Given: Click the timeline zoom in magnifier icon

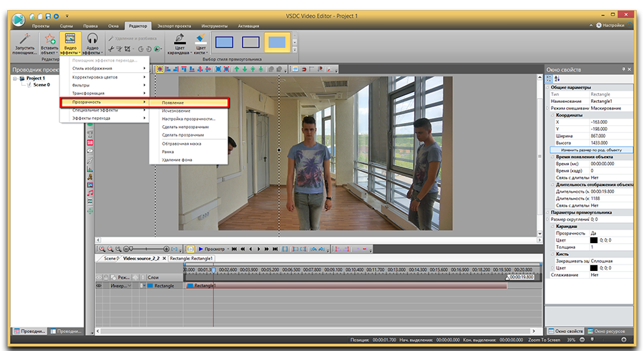Looking at the screenshot, I should click(x=102, y=249).
